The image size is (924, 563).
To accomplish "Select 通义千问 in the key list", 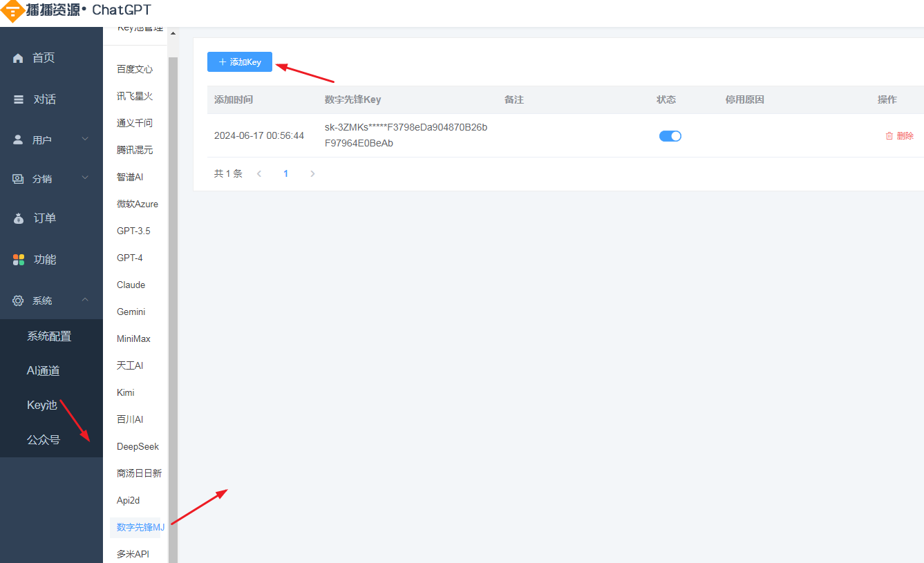I will point(135,123).
